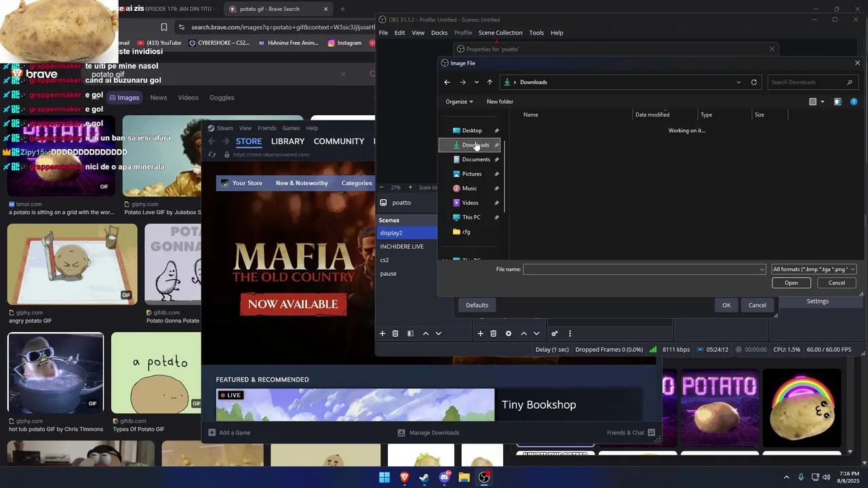Click the OBS Settings button
This screenshot has height=488, width=868.
[818, 301]
